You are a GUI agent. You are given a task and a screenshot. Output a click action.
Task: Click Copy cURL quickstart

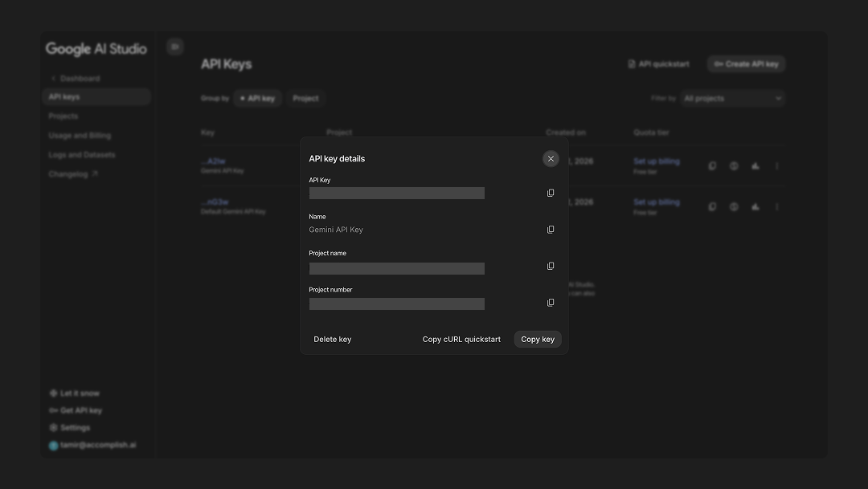point(461,339)
